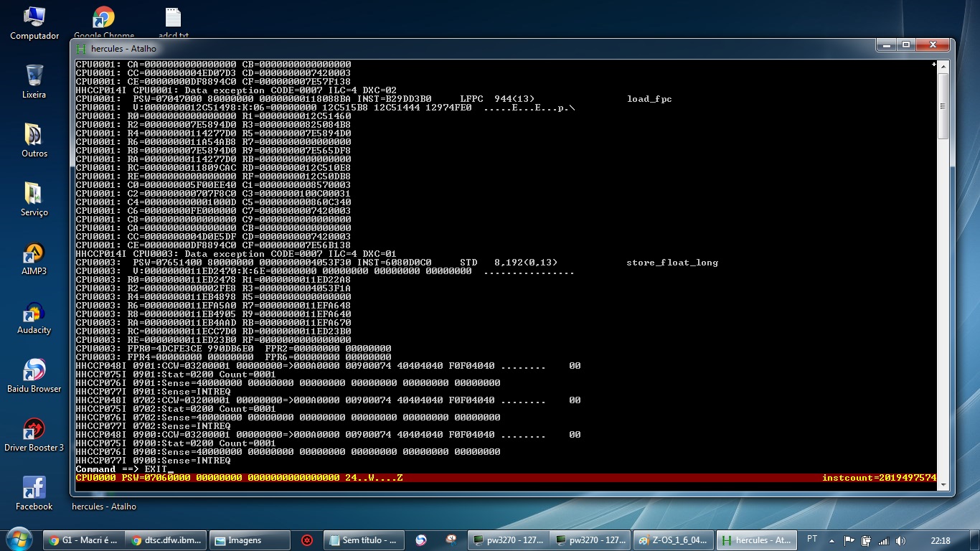The height and width of the screenshot is (551, 980).
Task: Open the Computador desktop icon
Action: pos(34,23)
